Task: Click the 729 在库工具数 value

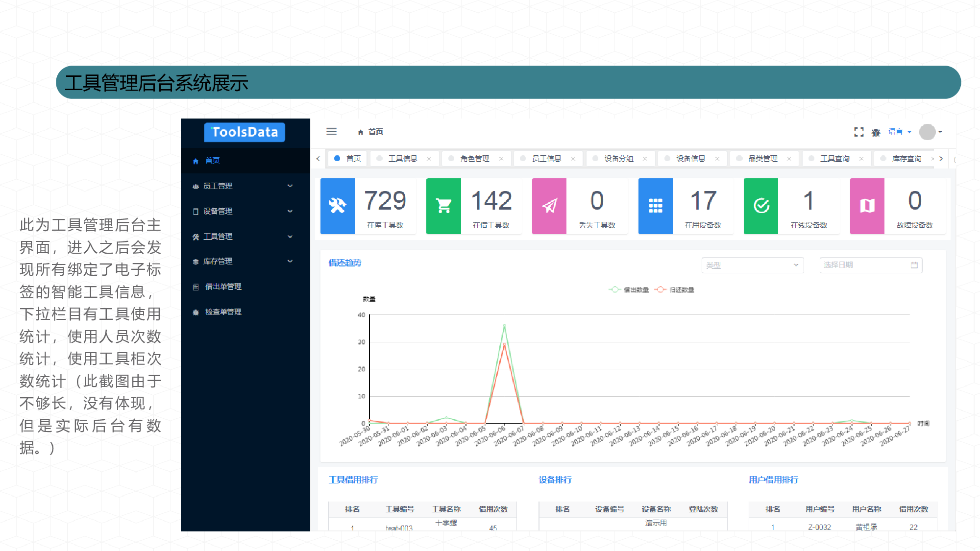Action: click(x=385, y=201)
